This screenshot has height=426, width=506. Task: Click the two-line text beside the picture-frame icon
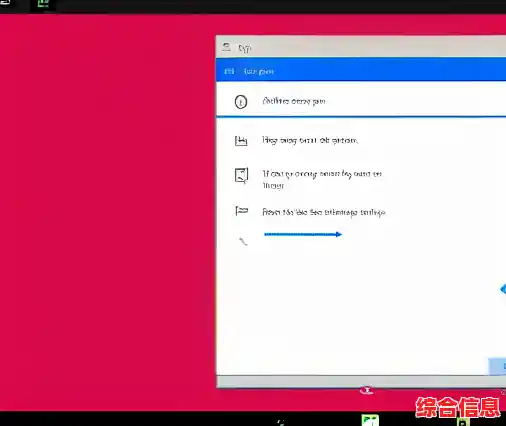322,180
